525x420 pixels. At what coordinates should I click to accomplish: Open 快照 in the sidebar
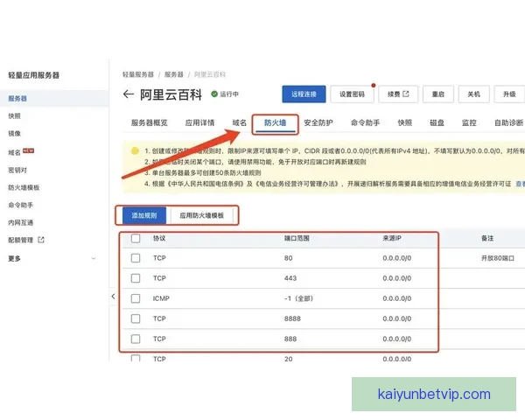coord(14,115)
